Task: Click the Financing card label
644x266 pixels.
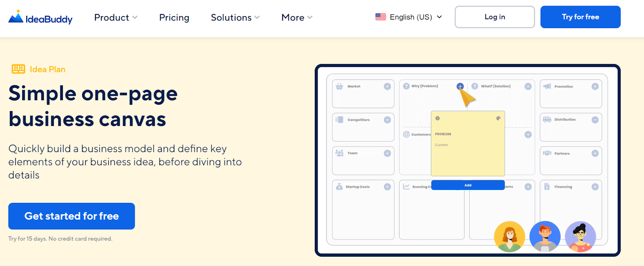Action: pyautogui.click(x=563, y=187)
